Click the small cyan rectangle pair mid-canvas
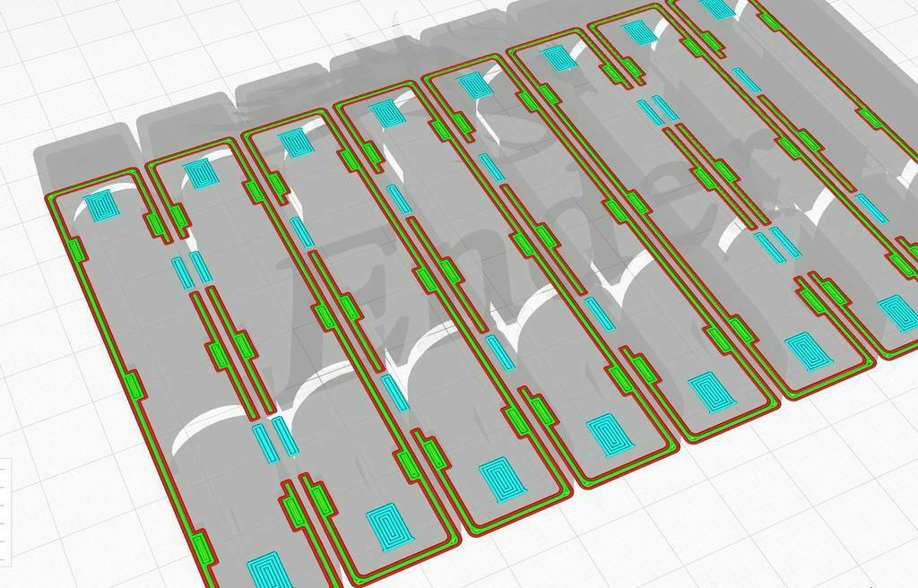This screenshot has width=918, height=588. point(269,439)
